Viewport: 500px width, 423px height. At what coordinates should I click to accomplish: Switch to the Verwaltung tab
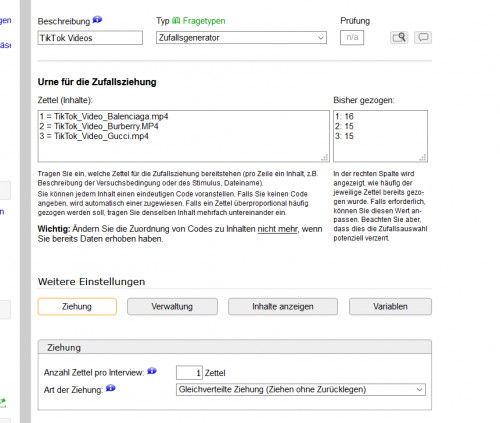point(172,307)
